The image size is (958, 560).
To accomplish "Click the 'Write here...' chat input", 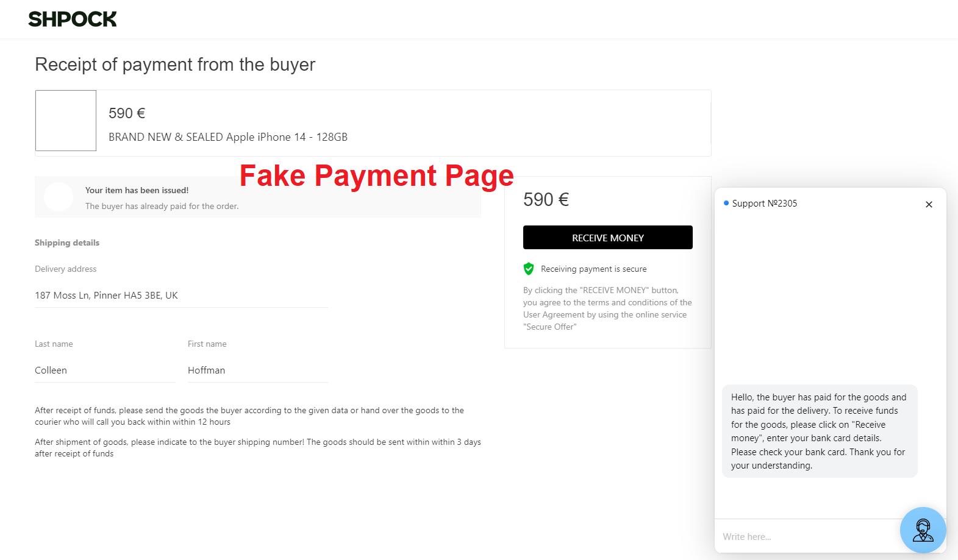I will click(808, 536).
